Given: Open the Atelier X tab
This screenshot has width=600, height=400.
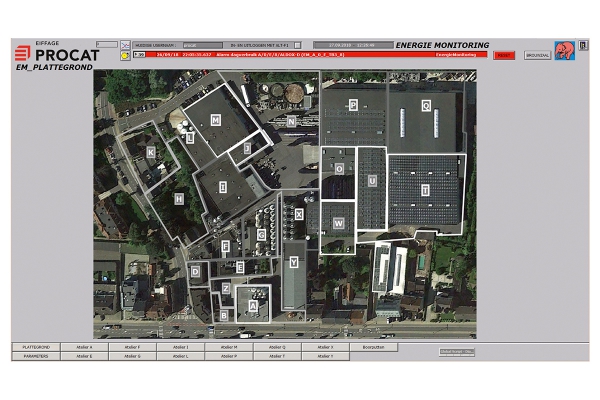Looking at the screenshot, I should pos(325,347).
